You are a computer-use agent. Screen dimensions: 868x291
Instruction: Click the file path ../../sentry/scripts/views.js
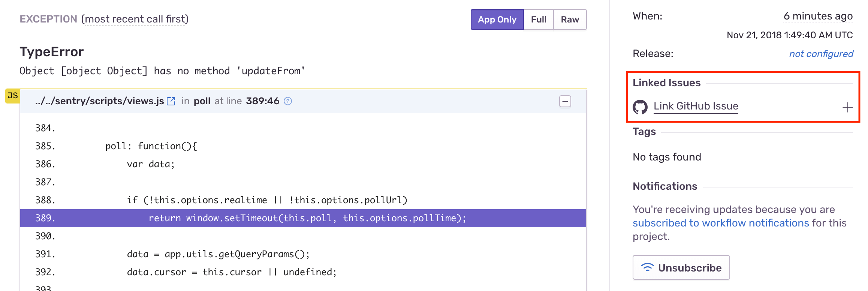tap(100, 101)
